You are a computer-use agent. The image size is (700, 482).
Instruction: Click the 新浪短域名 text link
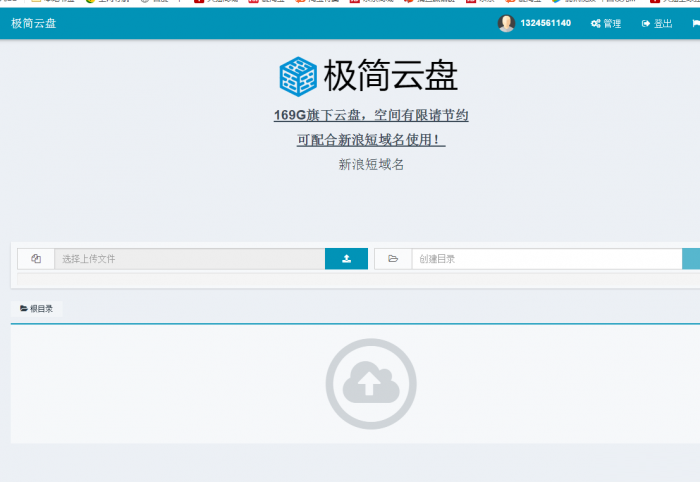[371, 164]
